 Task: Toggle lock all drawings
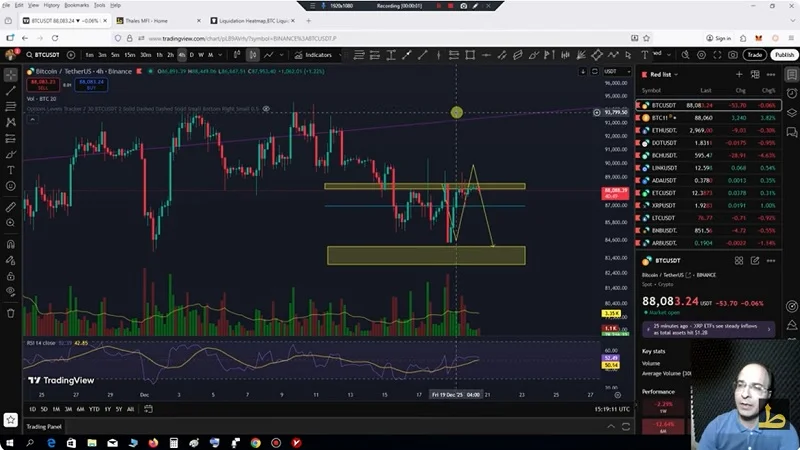[11, 276]
